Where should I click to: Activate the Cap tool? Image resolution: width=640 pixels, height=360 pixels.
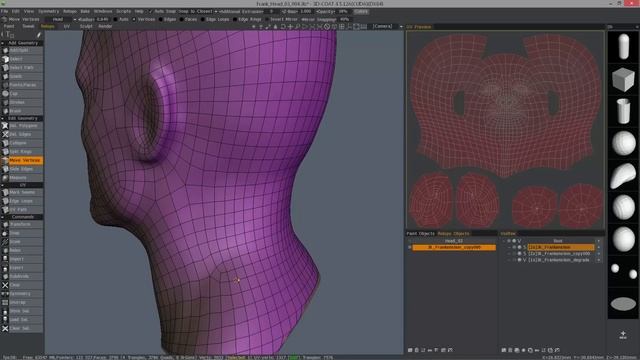point(22,93)
